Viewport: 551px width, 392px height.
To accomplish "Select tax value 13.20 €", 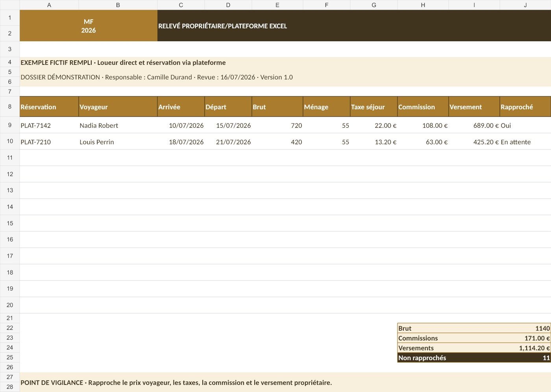I will point(374,142).
